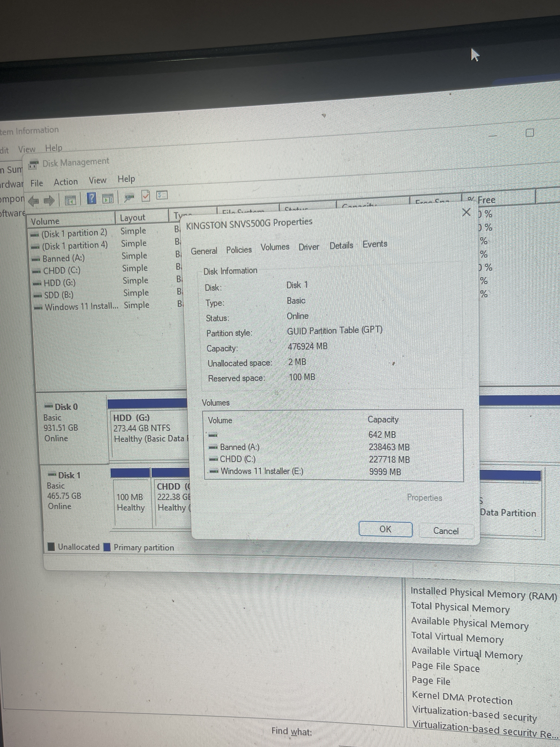Open the File menu in Disk Management
The height and width of the screenshot is (747, 560).
(37, 183)
